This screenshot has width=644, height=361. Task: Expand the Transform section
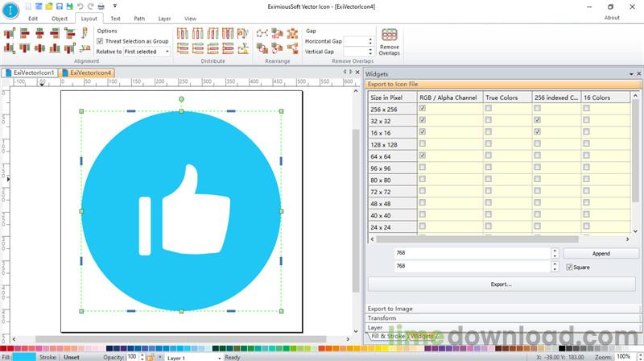[x=502, y=317]
